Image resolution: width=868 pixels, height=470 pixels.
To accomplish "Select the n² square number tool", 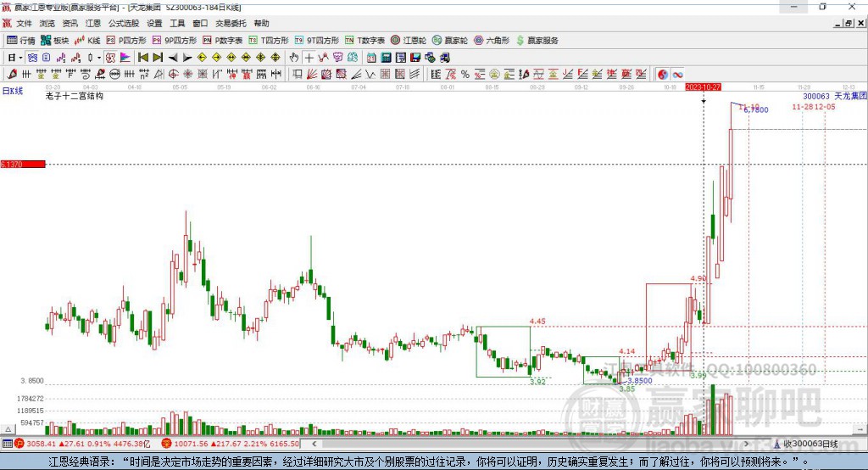I will pos(144,74).
